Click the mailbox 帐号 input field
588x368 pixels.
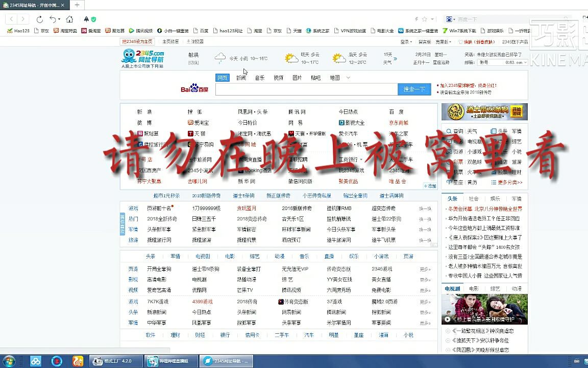click(x=491, y=63)
